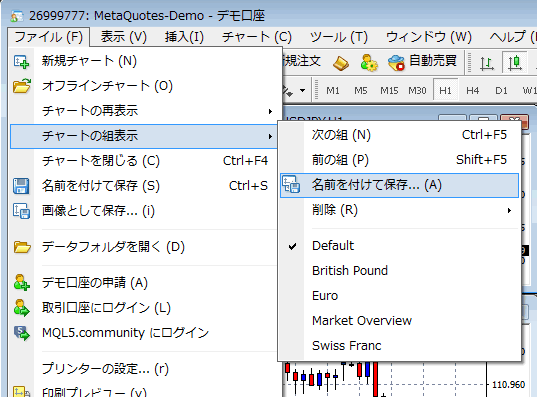Select 前の組 (P) in submenu
This screenshot has width=537, height=397.
coord(399,160)
